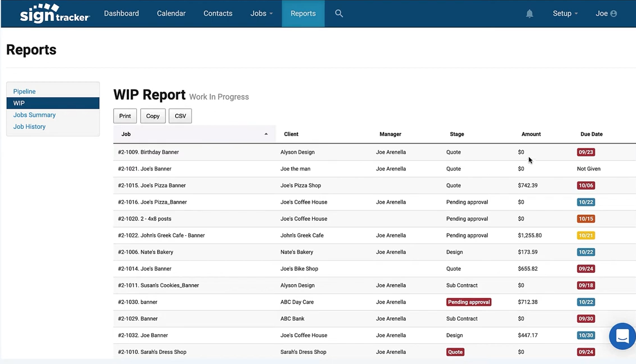Image resolution: width=636 pixels, height=364 pixels.
Task: Click the $173.59 amount
Action: [x=528, y=252]
